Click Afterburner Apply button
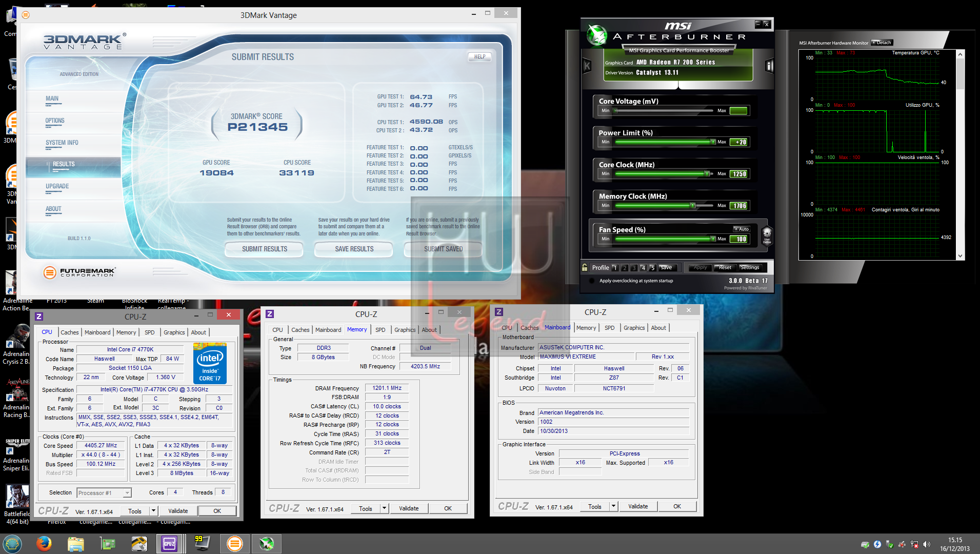The height and width of the screenshot is (554, 980). click(701, 268)
